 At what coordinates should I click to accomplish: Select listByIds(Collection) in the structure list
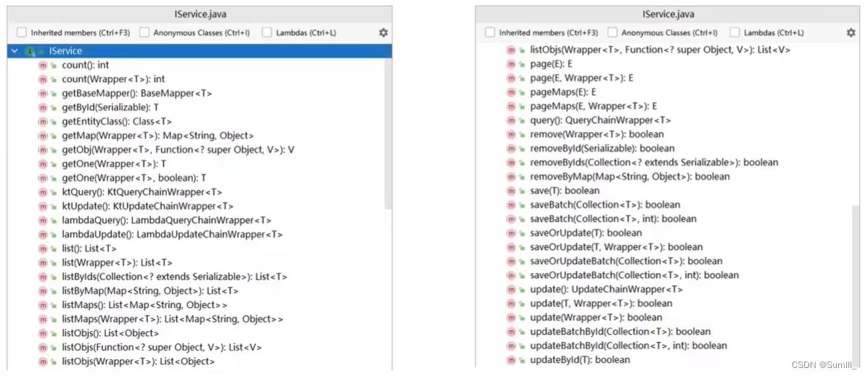pyautogui.click(x=174, y=277)
